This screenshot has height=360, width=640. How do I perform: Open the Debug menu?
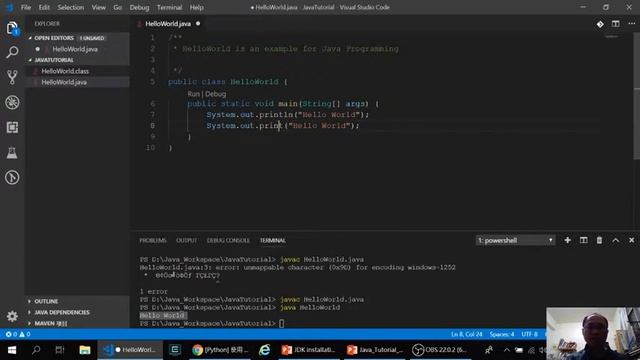pyautogui.click(x=139, y=7)
